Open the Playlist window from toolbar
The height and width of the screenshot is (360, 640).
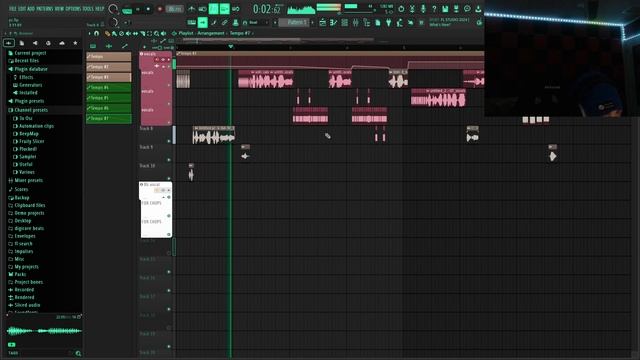(322, 23)
